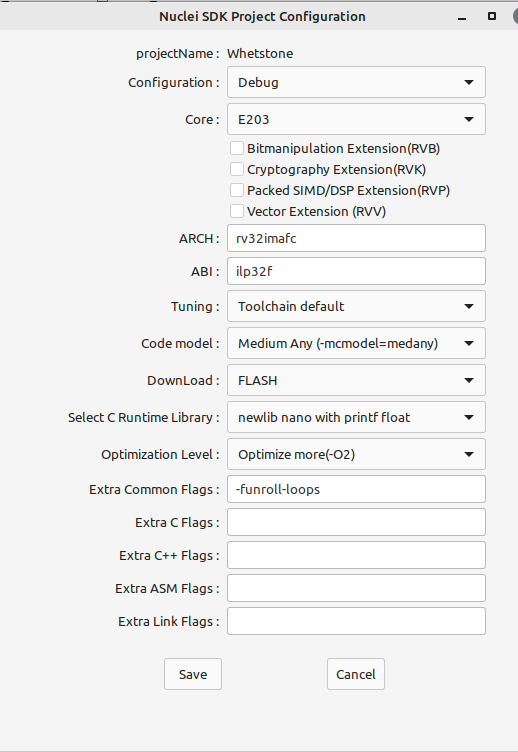Check Packed SIMD/DSP Extension(RVP)
Screen dimensions: 518x752
tap(237, 190)
